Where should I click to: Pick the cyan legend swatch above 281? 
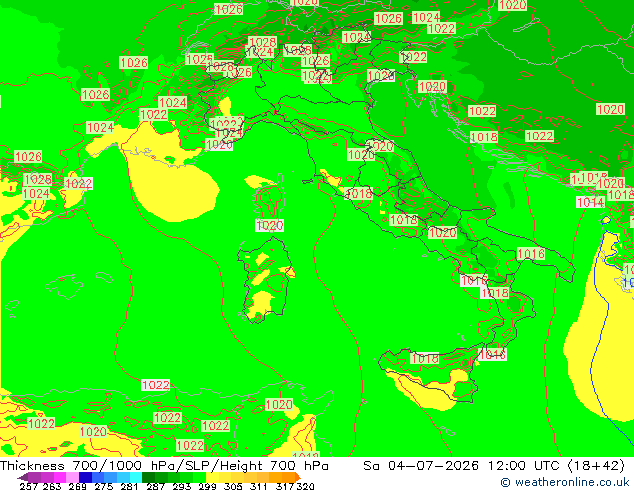[136, 477]
